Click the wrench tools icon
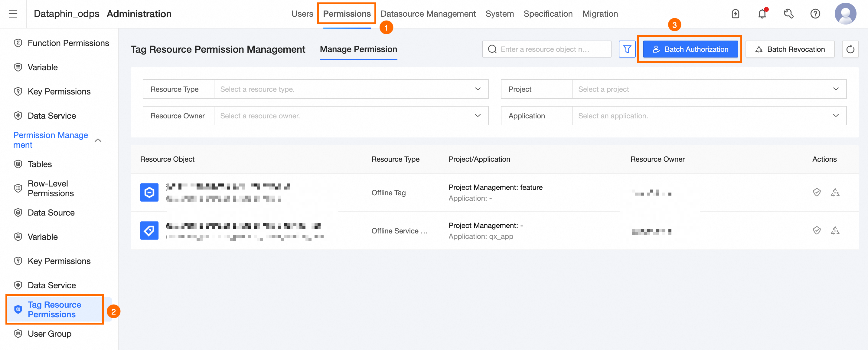The image size is (868, 350). (x=788, y=14)
